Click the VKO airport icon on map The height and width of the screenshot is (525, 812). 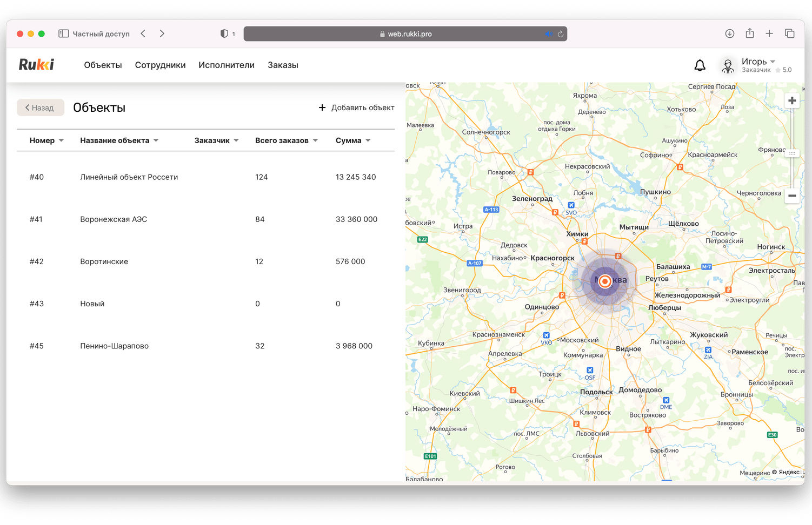point(546,335)
